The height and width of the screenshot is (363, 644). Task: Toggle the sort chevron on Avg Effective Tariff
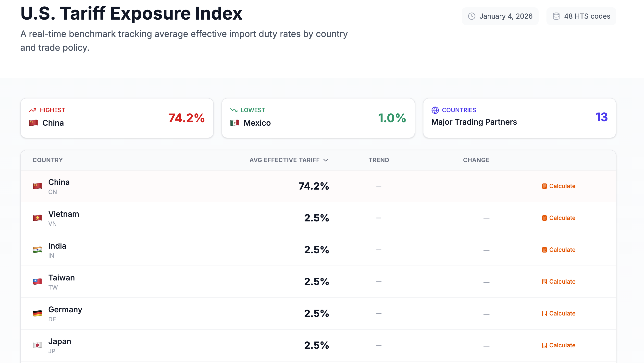pyautogui.click(x=325, y=160)
